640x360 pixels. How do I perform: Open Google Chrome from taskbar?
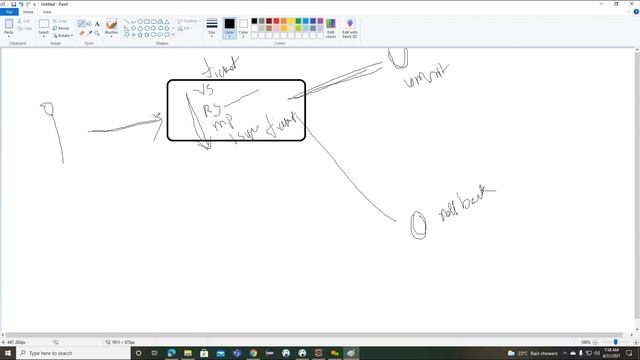coord(253,353)
